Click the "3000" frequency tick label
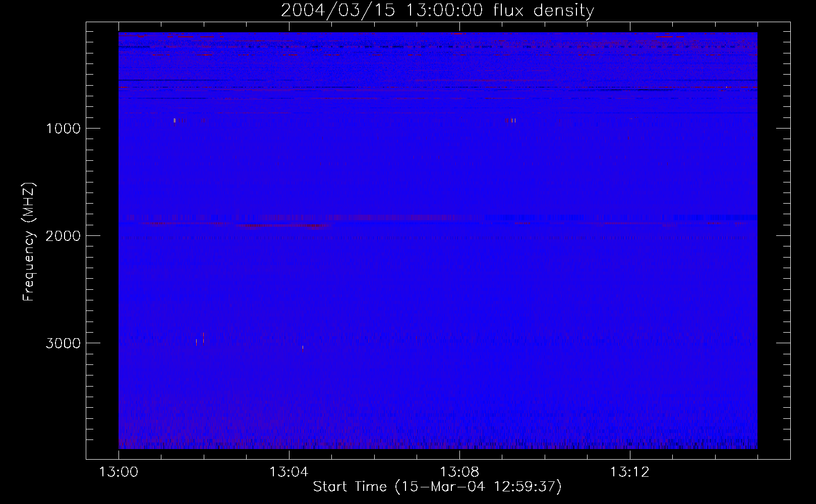Image resolution: width=816 pixels, height=504 pixels. pos(63,343)
